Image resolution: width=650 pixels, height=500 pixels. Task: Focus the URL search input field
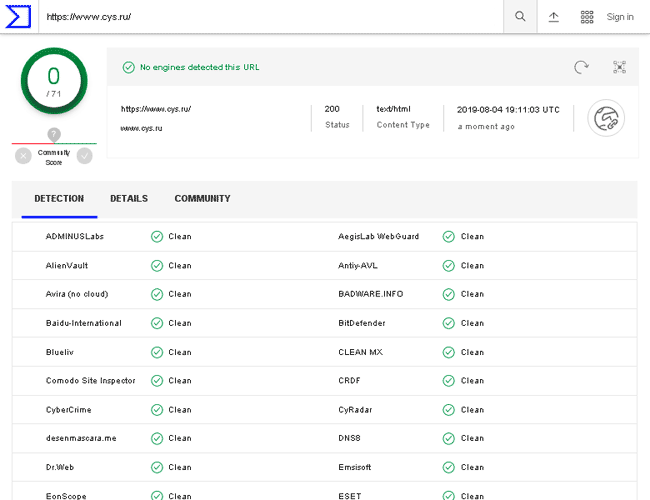click(x=271, y=17)
